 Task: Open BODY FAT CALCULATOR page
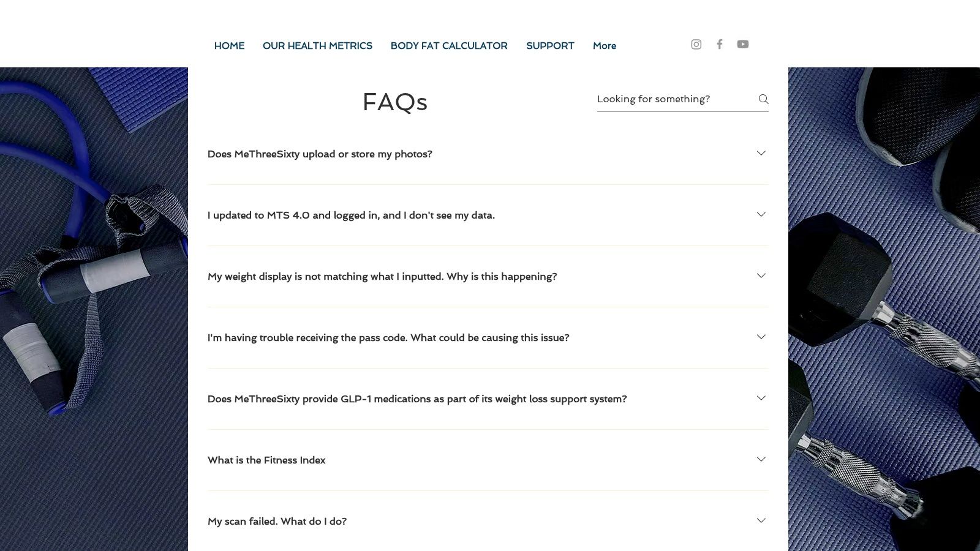(x=449, y=46)
